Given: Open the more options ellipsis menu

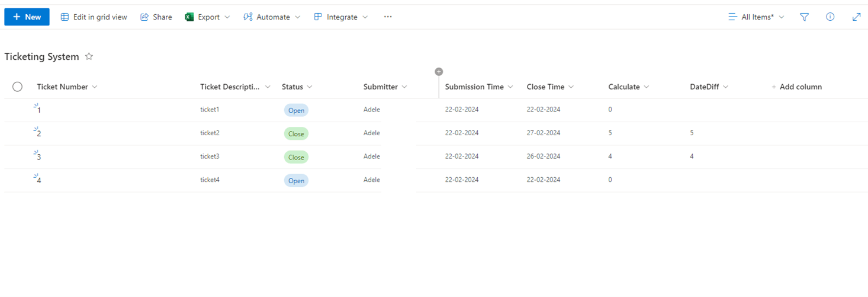Looking at the screenshot, I should click(x=388, y=17).
